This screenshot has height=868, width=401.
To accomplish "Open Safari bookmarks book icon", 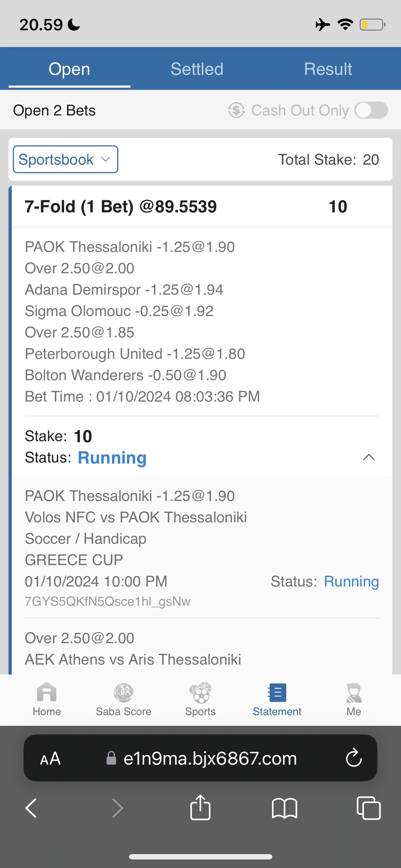I will (284, 808).
